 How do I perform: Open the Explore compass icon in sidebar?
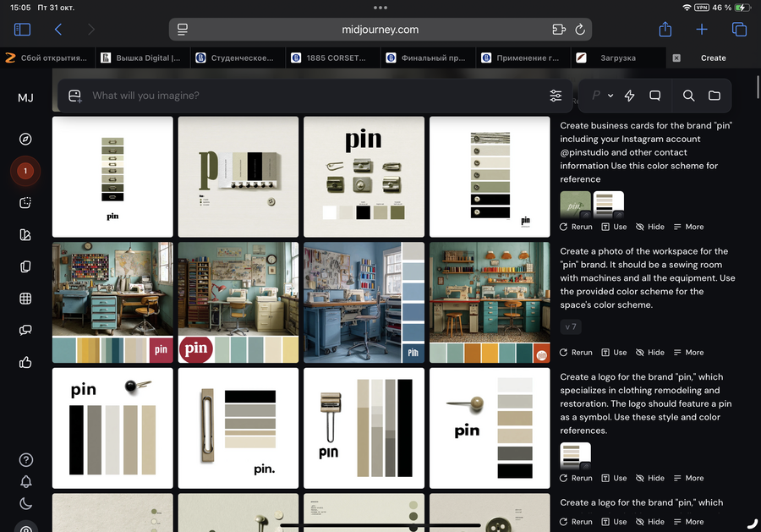(25, 140)
